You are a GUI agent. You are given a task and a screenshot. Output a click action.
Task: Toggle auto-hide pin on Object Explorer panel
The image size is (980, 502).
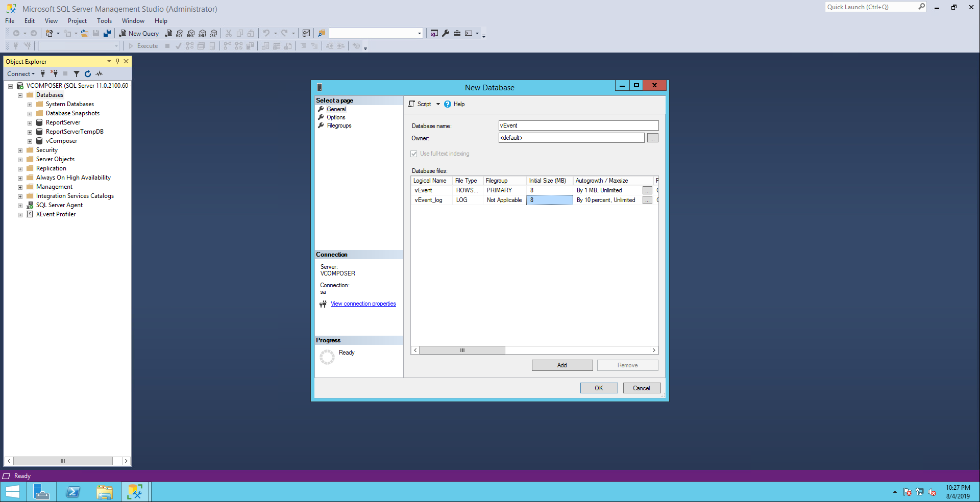(117, 61)
